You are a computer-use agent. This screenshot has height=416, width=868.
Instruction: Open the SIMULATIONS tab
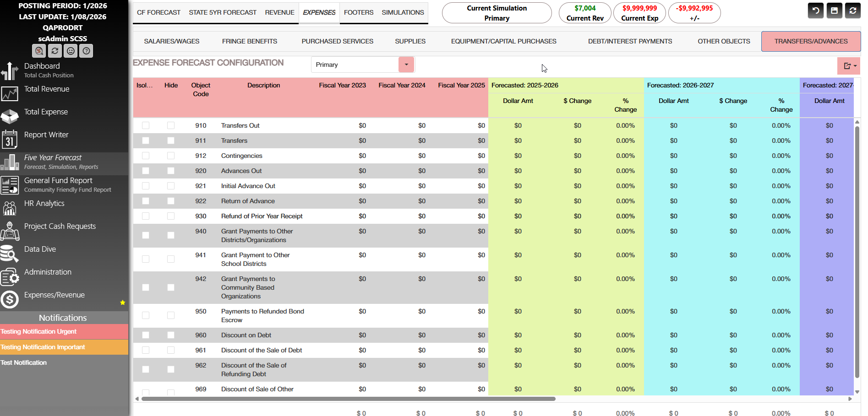tap(403, 12)
